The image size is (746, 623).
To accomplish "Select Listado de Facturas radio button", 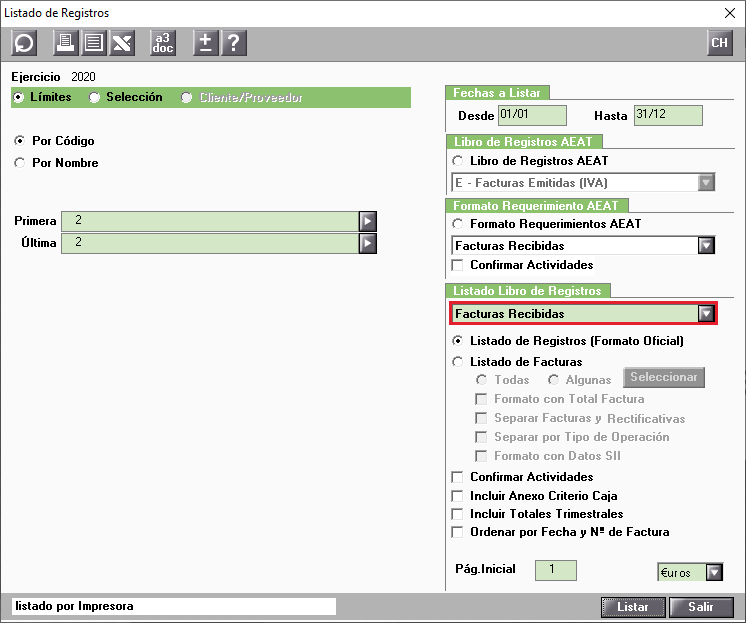I will point(458,362).
